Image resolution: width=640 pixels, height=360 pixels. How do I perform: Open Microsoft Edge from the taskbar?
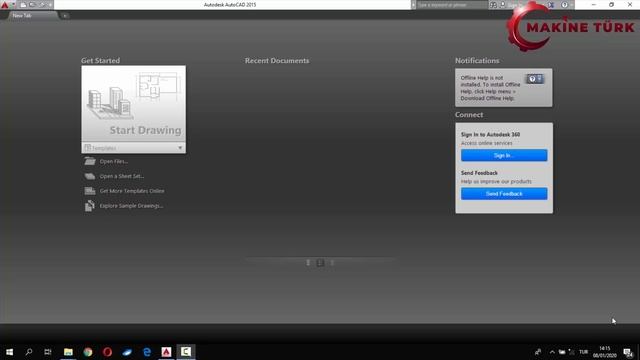(147, 352)
